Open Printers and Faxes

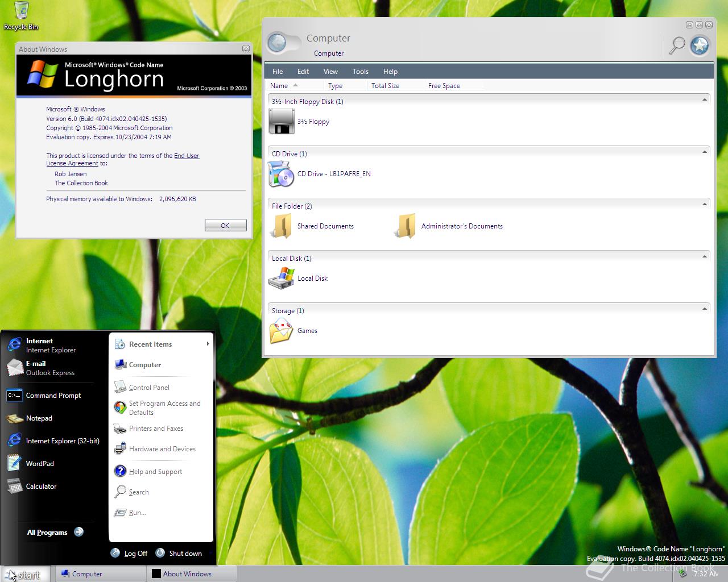(162, 428)
